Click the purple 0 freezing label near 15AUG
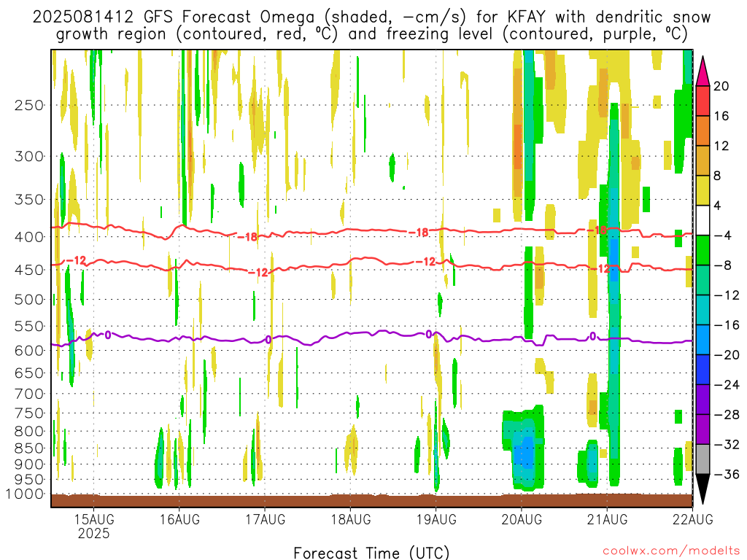Screen dimensions: 747x560 click(x=108, y=335)
